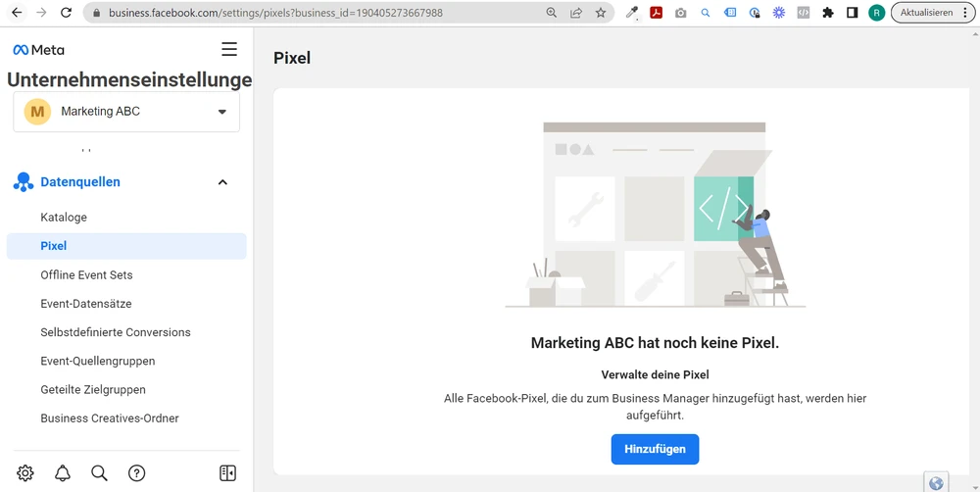
Task: Click the blue Hinzufügen button
Action: click(655, 450)
